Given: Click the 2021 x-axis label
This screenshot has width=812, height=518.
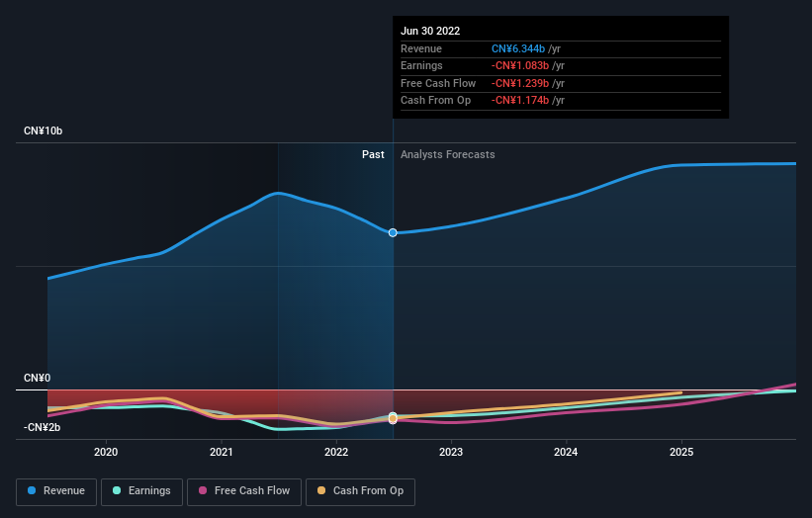Looking at the screenshot, I should click(x=222, y=453).
